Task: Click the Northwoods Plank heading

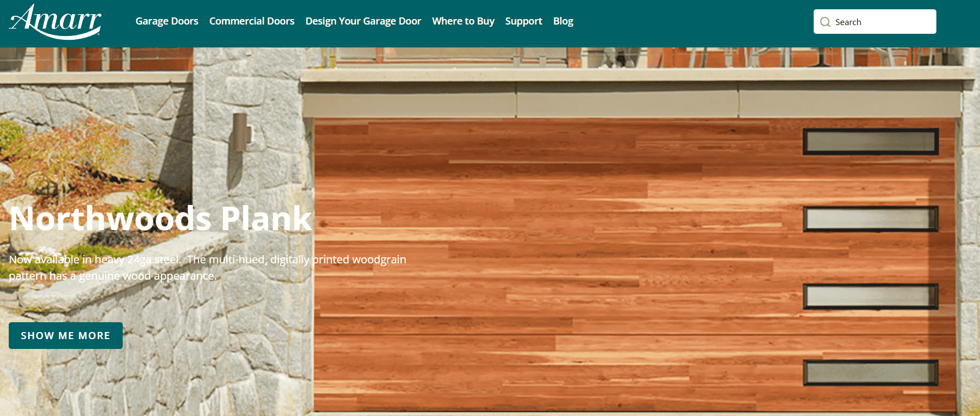Action: 161,219
